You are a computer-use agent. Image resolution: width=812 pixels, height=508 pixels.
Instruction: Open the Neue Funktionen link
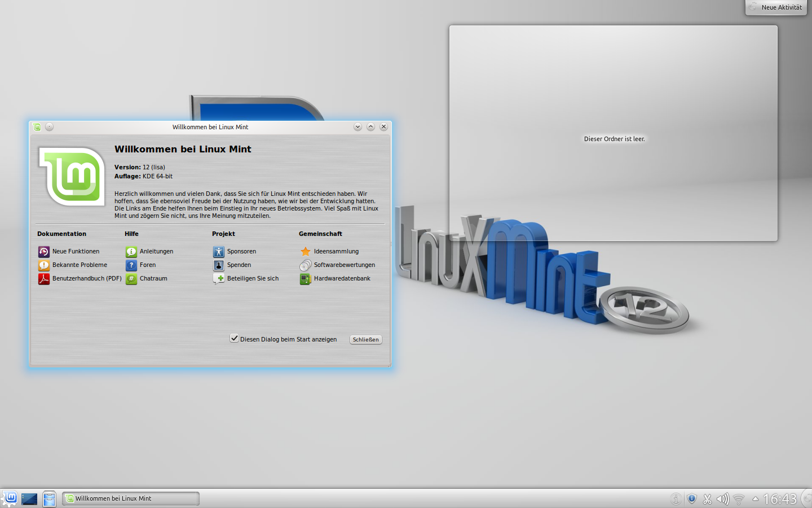76,252
